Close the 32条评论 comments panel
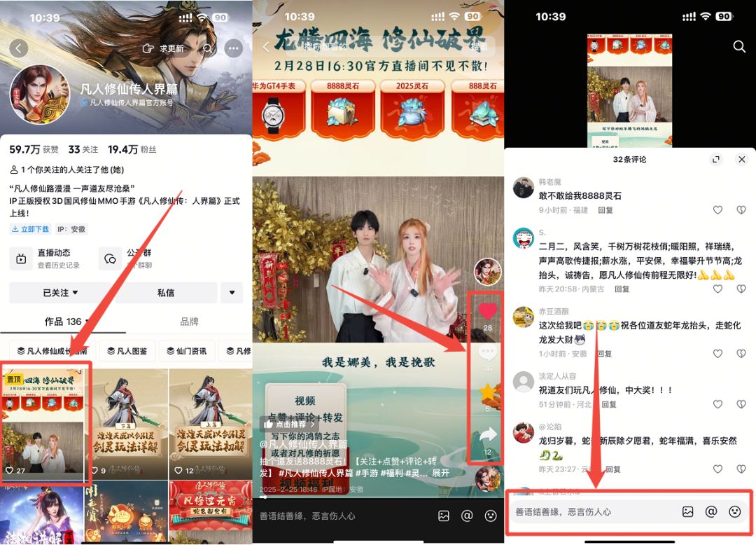This screenshot has height=545, width=756. click(x=741, y=159)
